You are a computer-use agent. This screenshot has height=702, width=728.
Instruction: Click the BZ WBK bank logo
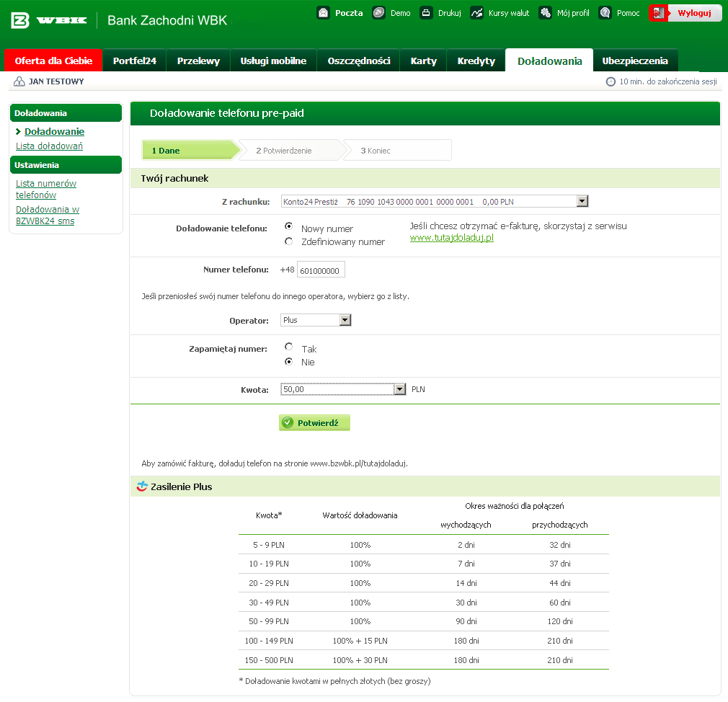click(x=49, y=20)
